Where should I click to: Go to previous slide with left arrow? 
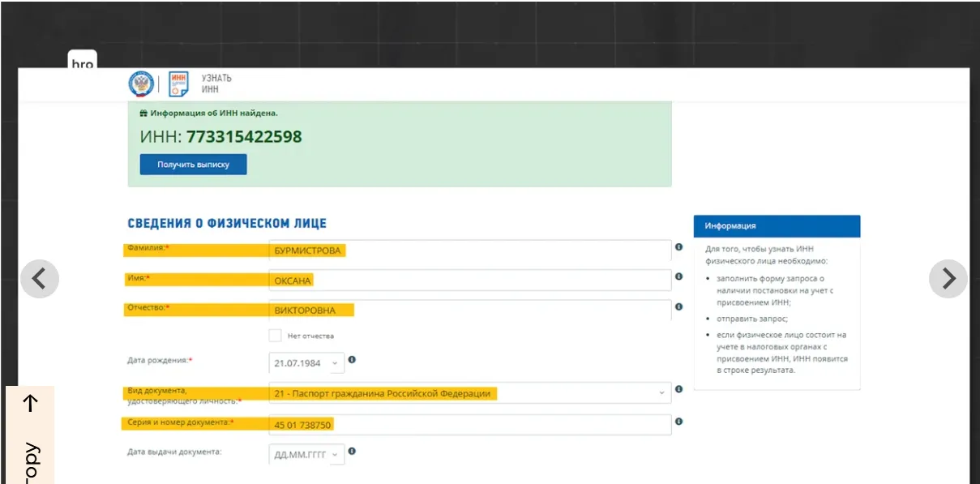[40, 279]
